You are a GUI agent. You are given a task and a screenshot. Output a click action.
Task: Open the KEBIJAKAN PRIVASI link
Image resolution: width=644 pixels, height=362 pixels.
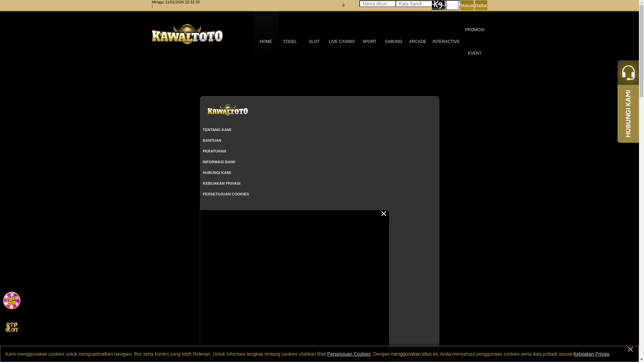pyautogui.click(x=221, y=183)
